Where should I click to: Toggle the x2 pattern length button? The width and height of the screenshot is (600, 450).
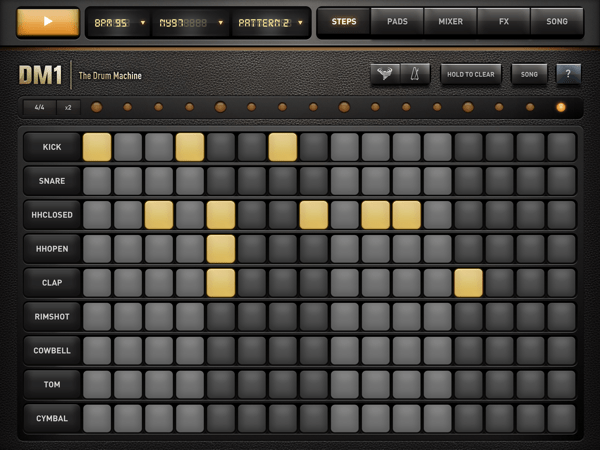(68, 107)
